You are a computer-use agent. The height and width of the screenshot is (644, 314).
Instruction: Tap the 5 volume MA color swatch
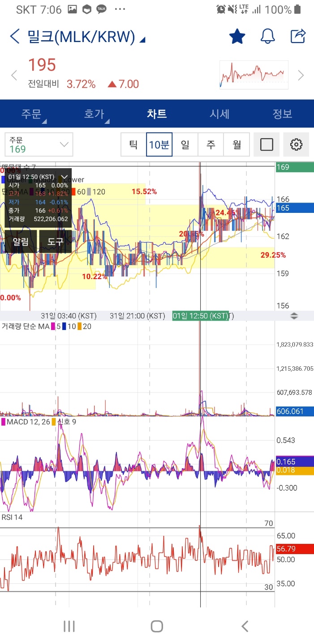[x=53, y=326]
